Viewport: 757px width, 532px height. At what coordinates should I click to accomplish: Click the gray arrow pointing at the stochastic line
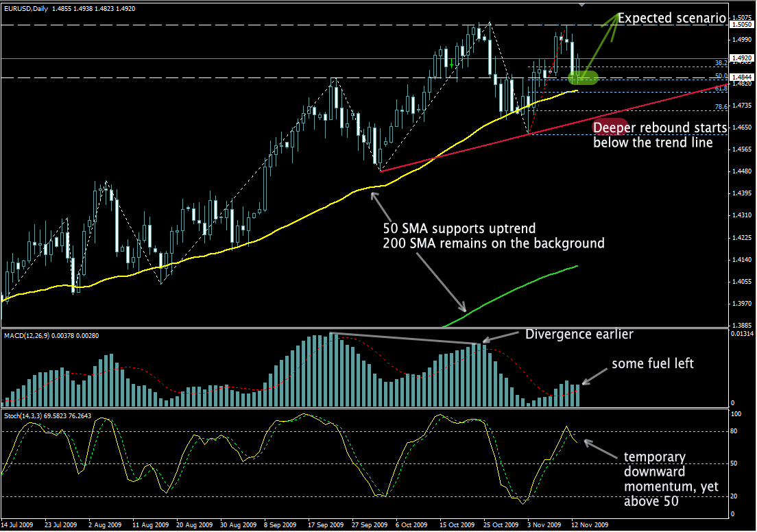[x=599, y=448]
